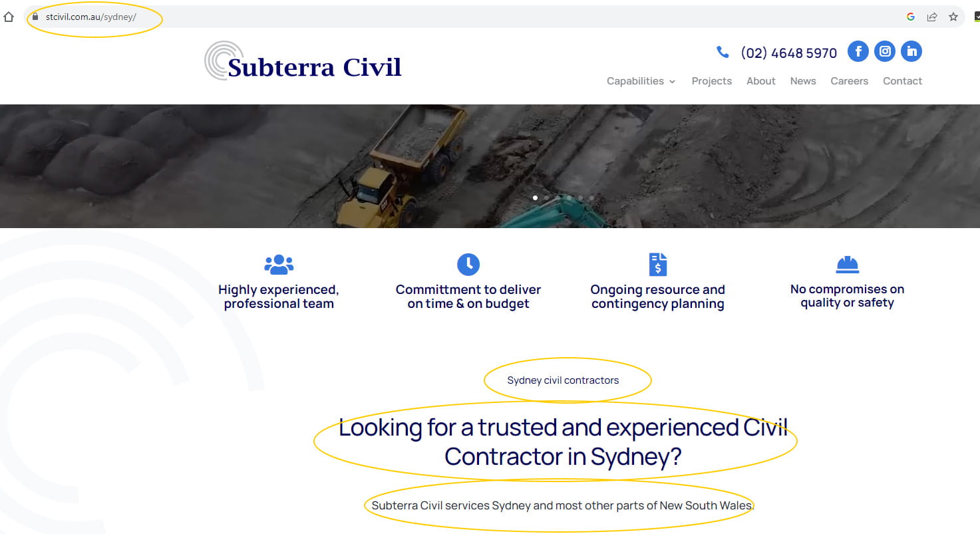Screen dimensions: 980x534
Task: Click the telephone handset icon
Action: click(x=723, y=52)
